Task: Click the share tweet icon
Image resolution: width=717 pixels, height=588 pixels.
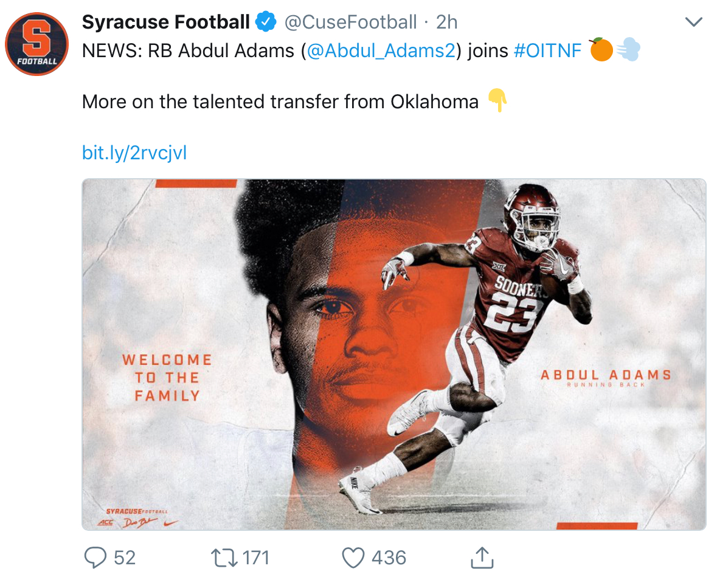Action: (x=481, y=558)
